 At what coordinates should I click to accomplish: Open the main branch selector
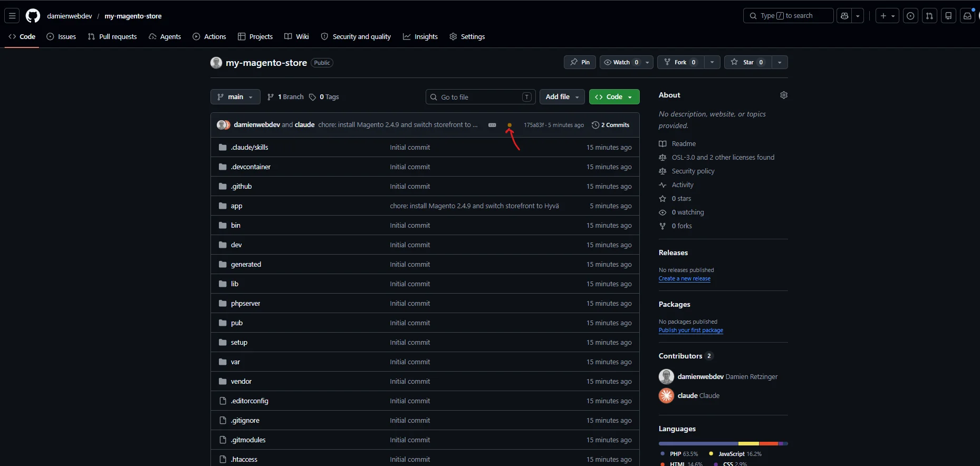(x=235, y=97)
